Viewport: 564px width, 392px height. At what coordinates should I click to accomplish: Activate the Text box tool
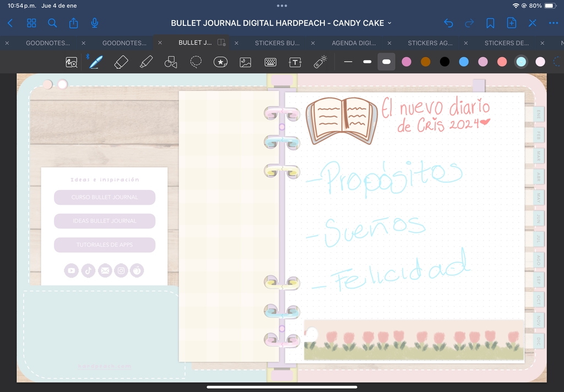[x=295, y=62]
